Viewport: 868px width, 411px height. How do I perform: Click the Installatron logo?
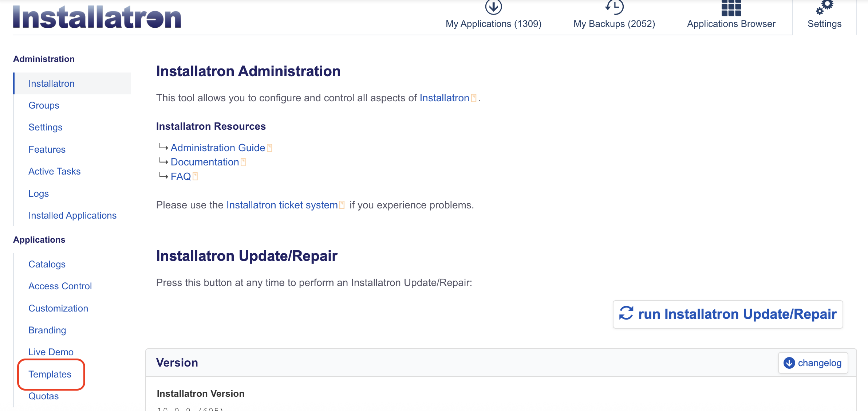(x=97, y=17)
